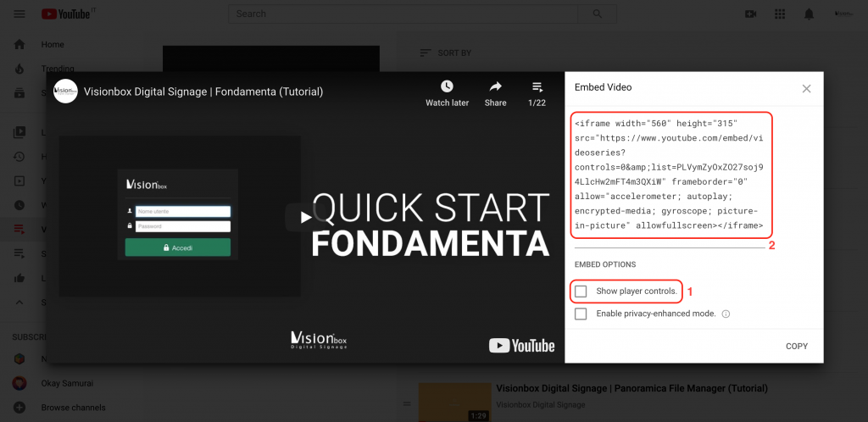868x422 pixels.
Task: Click the search magnifier button
Action: tap(598, 14)
